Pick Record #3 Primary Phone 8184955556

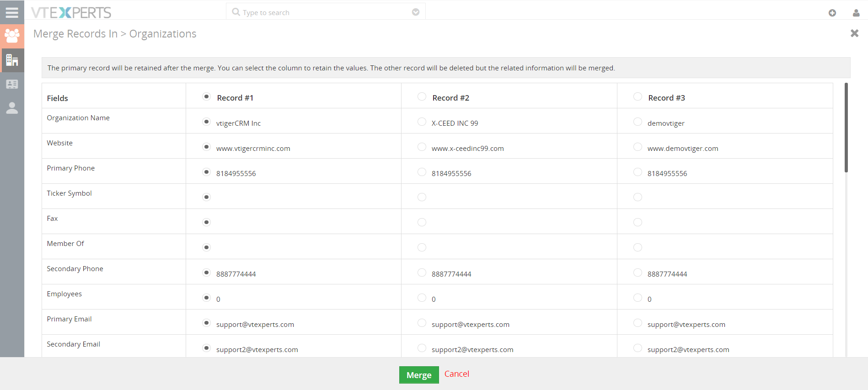coord(638,172)
